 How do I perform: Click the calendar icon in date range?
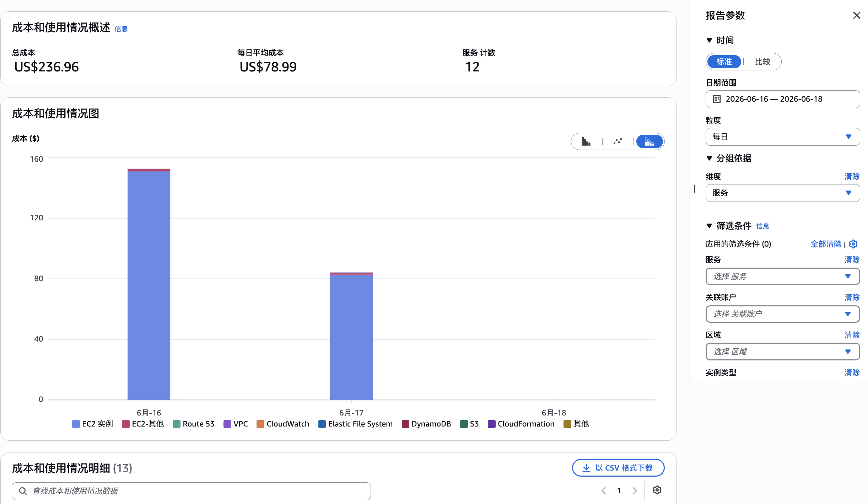[717, 99]
